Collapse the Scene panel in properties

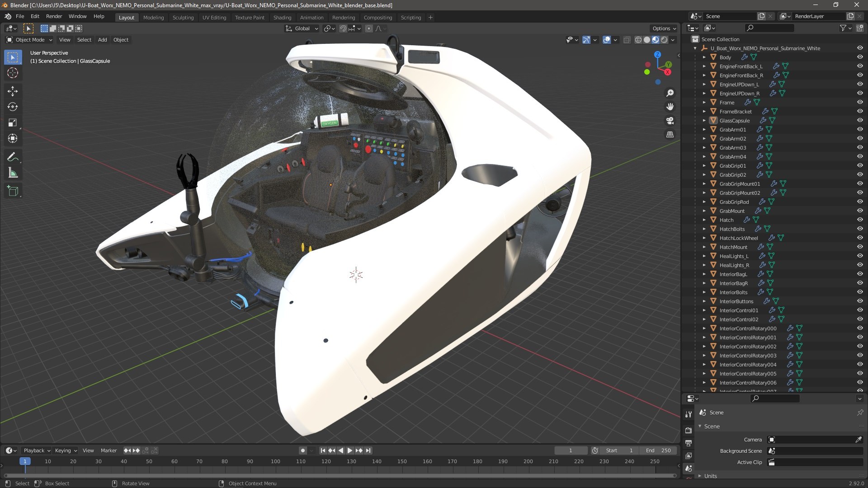pyautogui.click(x=700, y=426)
